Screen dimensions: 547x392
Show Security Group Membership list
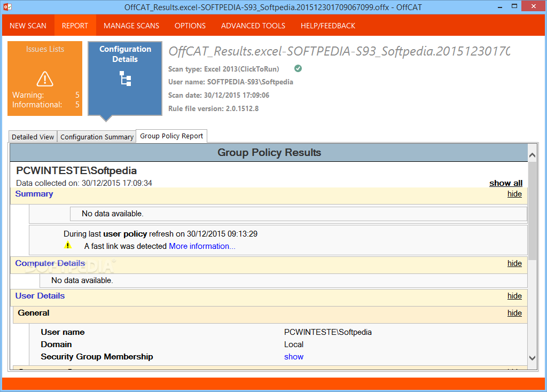point(294,357)
